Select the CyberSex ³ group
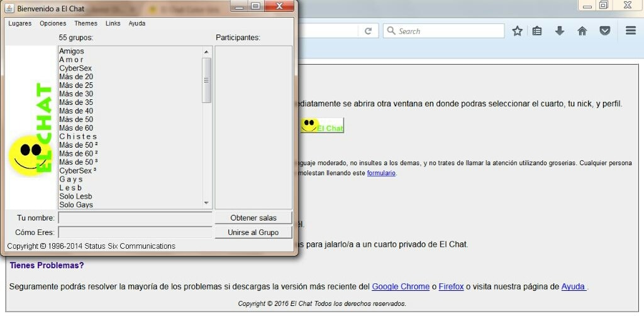 pyautogui.click(x=130, y=170)
